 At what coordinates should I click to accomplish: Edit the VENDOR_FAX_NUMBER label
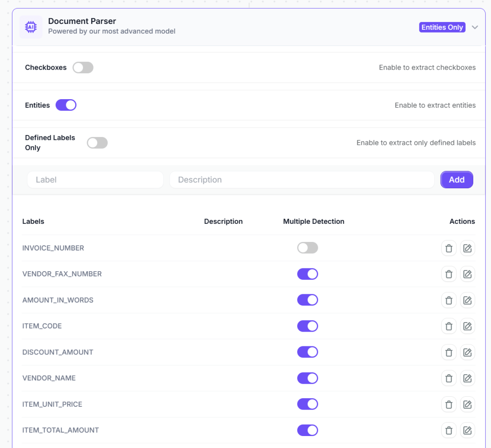pos(468,274)
